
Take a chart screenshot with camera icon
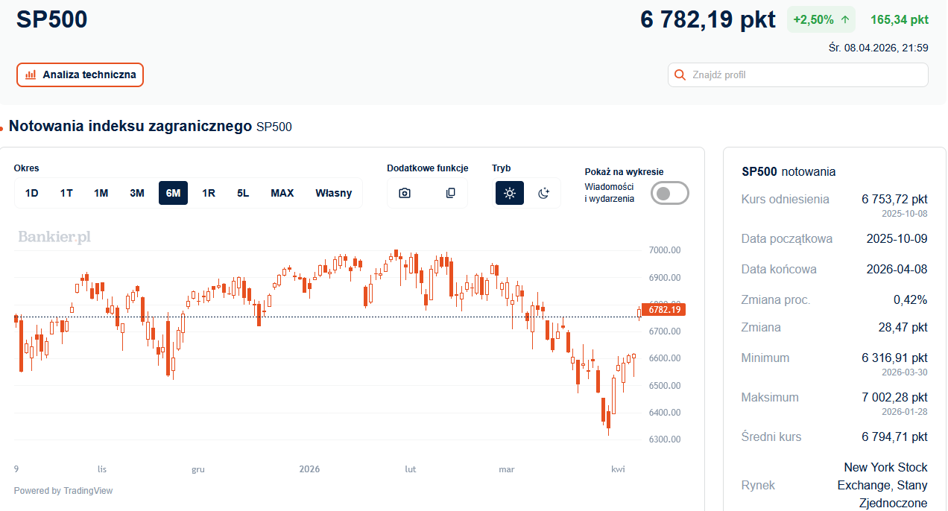(x=404, y=193)
